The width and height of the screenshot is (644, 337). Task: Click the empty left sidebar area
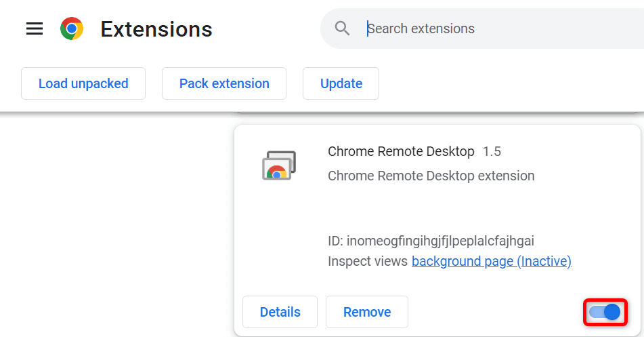(x=115, y=224)
